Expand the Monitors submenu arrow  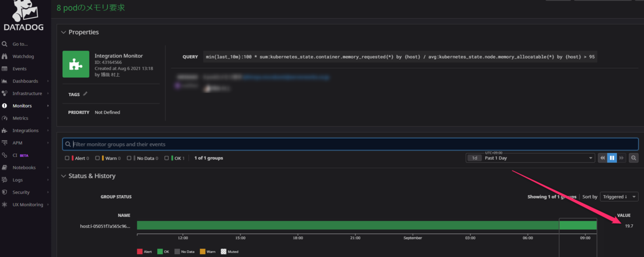coord(48,106)
